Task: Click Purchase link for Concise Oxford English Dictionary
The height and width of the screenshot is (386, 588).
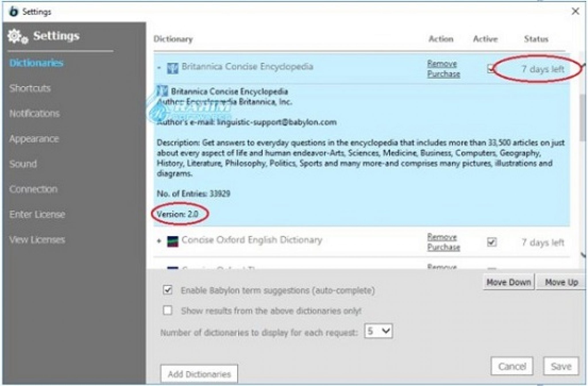Action: 443,247
